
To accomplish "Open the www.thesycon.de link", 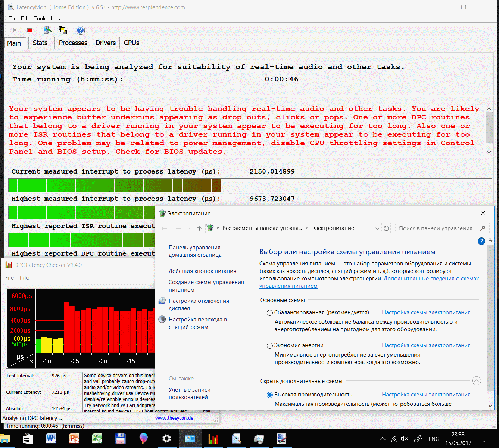I will (x=174, y=418).
